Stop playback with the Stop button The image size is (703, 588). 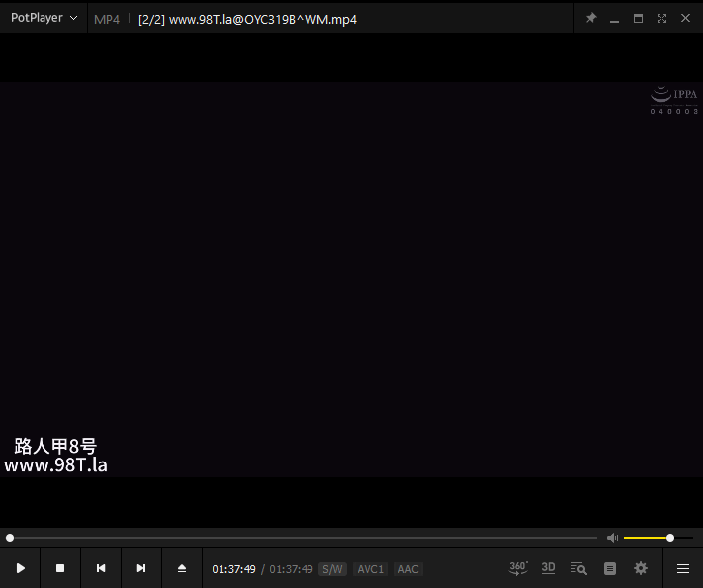pos(60,568)
